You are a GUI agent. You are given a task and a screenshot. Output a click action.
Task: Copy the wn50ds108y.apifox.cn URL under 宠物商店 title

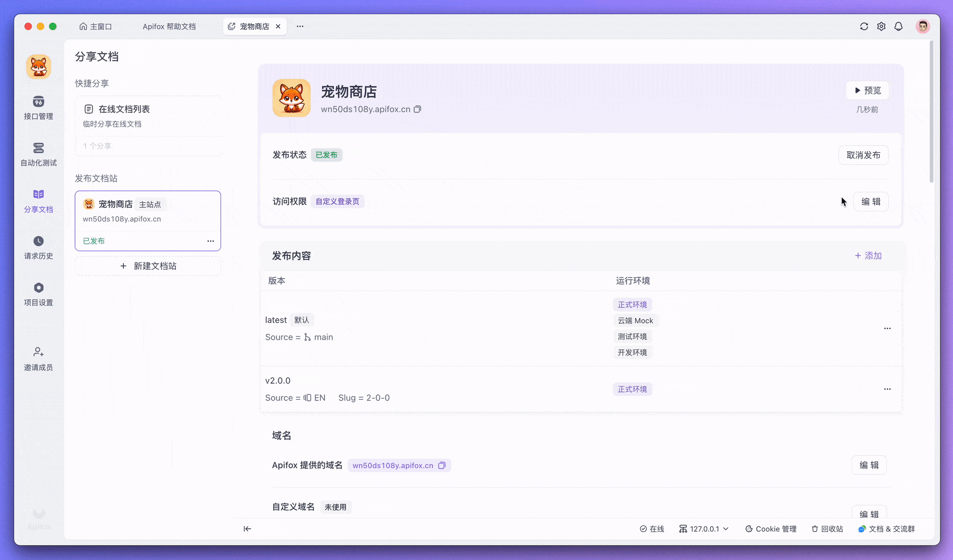pyautogui.click(x=417, y=109)
